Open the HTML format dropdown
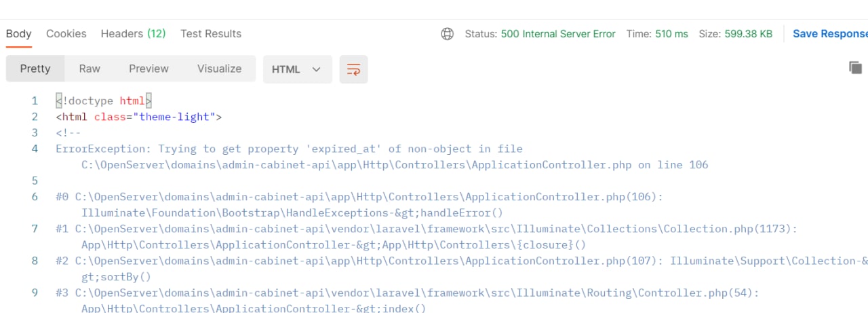Viewport: 868px width, 313px height. 297,69
